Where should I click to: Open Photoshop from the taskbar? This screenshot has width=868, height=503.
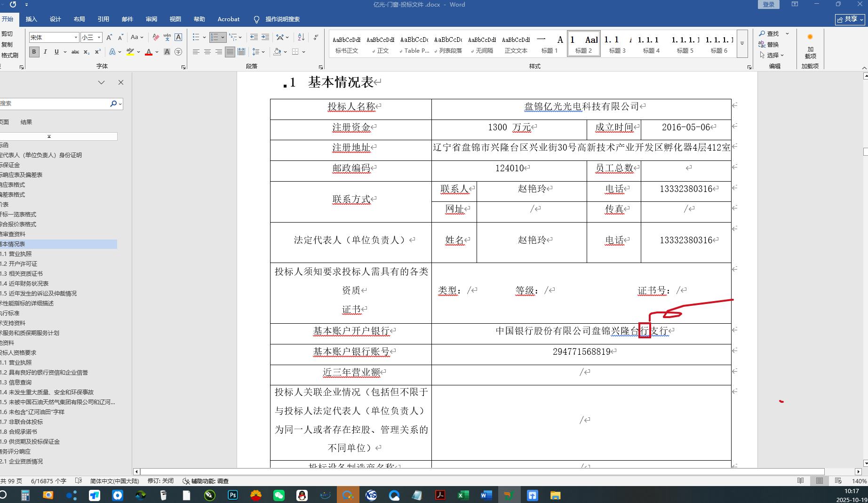point(233,495)
